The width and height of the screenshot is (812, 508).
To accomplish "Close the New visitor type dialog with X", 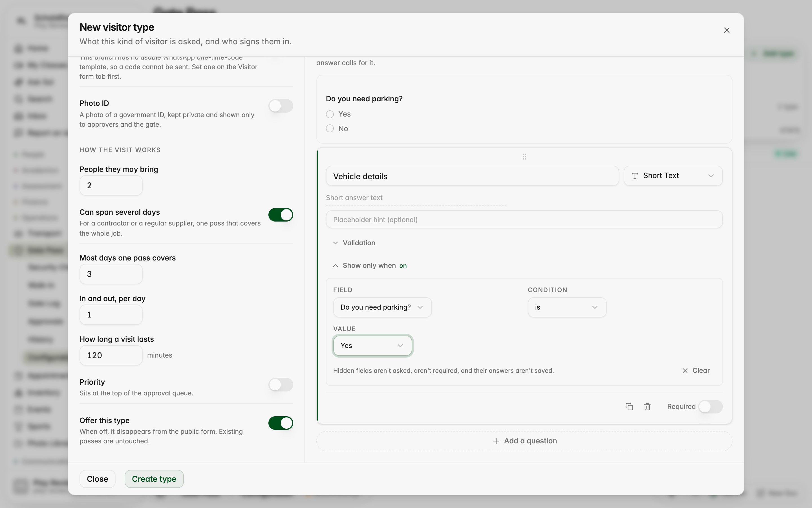I will click(727, 30).
